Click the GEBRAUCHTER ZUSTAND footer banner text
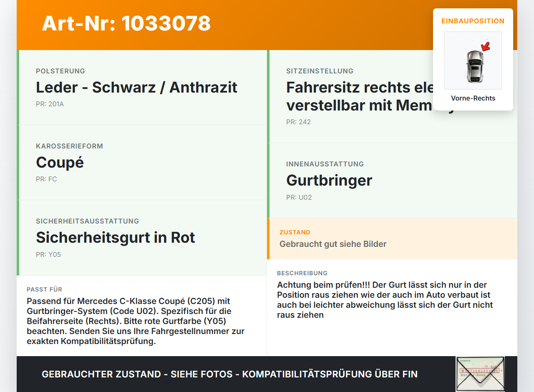534x392 pixels. click(x=229, y=374)
